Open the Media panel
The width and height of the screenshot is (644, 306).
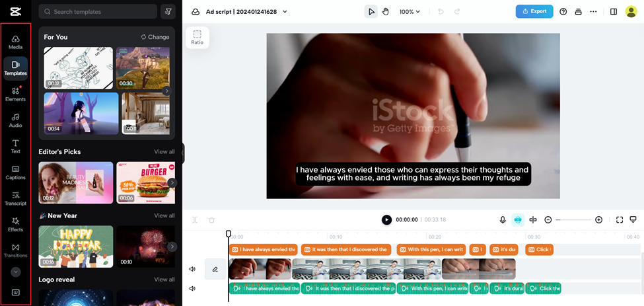pyautogui.click(x=15, y=42)
